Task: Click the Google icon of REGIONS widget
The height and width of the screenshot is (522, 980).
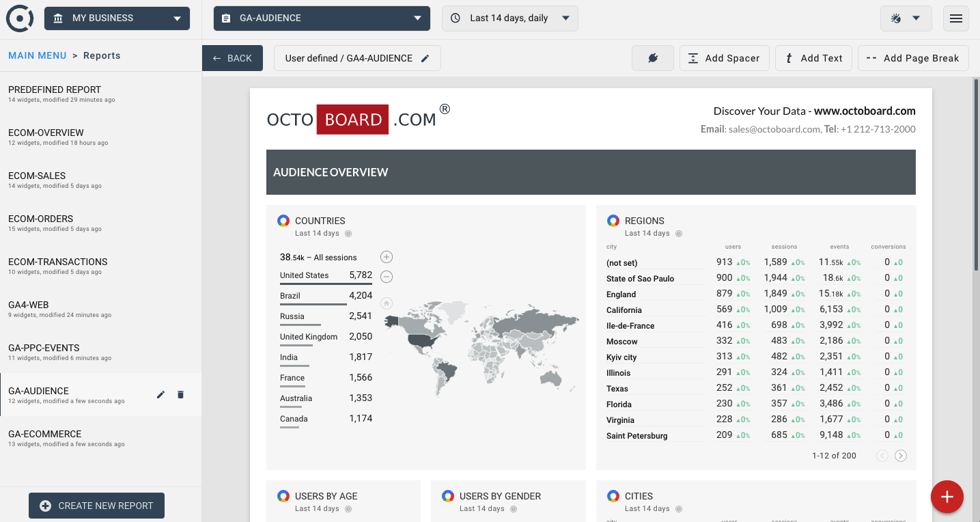Action: point(613,221)
